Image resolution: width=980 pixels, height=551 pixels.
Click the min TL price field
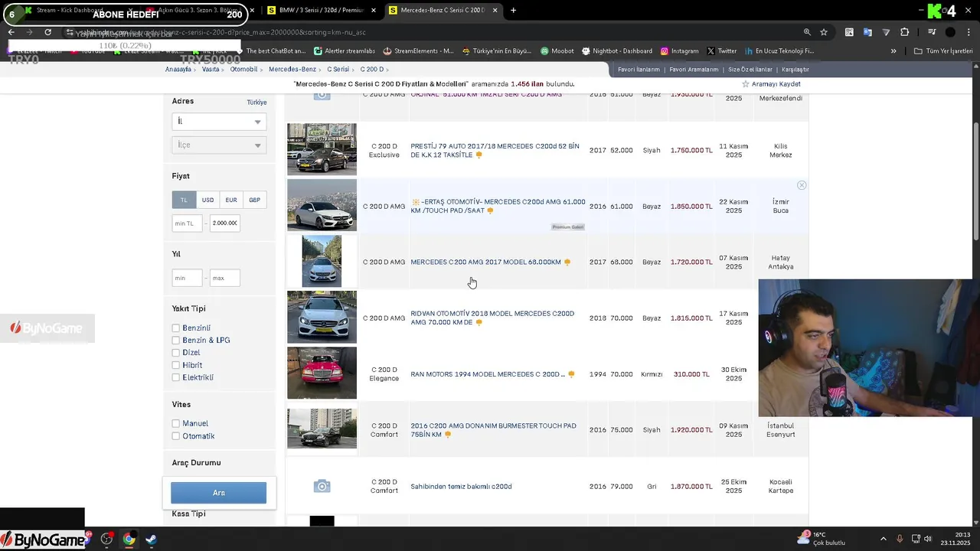click(188, 223)
